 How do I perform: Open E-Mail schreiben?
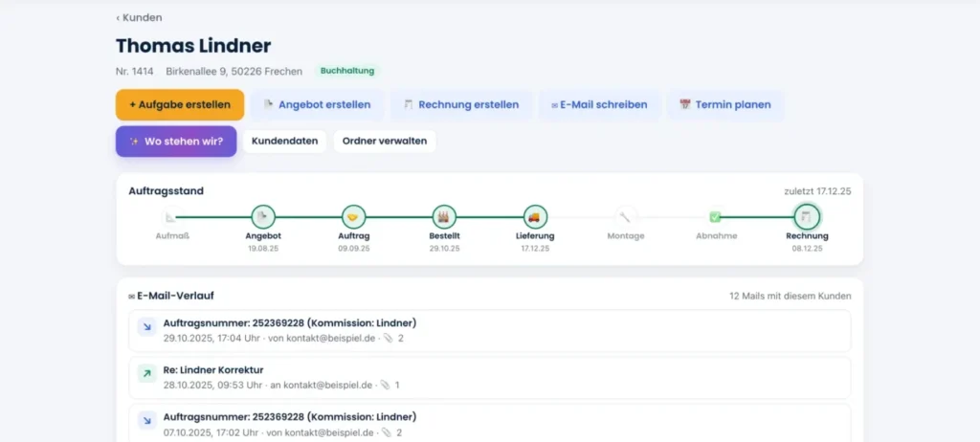pos(599,105)
